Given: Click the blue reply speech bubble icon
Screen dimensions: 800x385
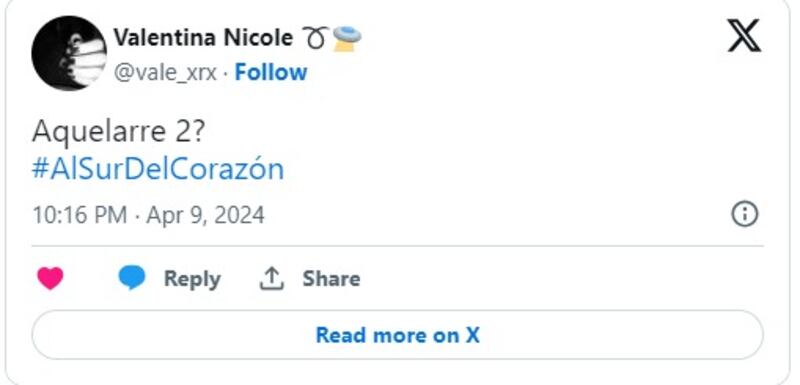Looking at the screenshot, I should point(132,278).
